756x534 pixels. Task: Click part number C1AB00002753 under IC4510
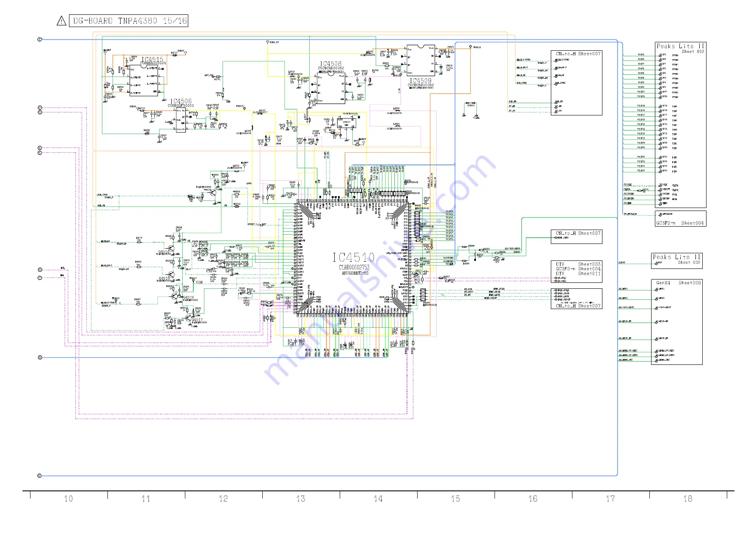click(x=354, y=267)
